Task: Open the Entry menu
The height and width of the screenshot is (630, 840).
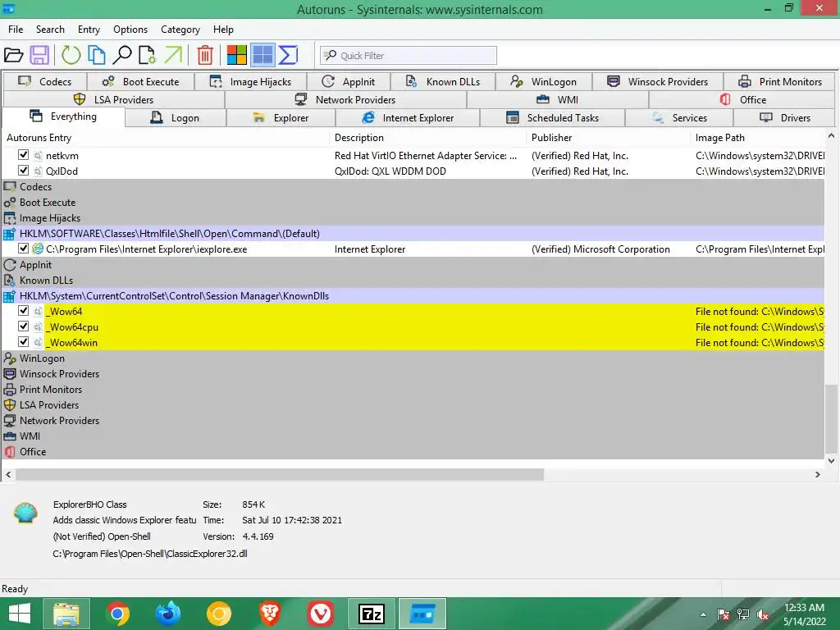Action: [x=89, y=30]
